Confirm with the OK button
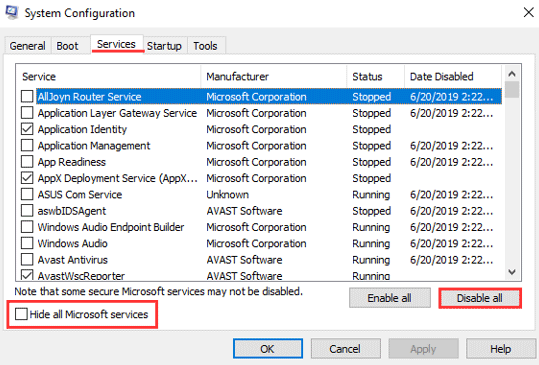 (x=268, y=349)
